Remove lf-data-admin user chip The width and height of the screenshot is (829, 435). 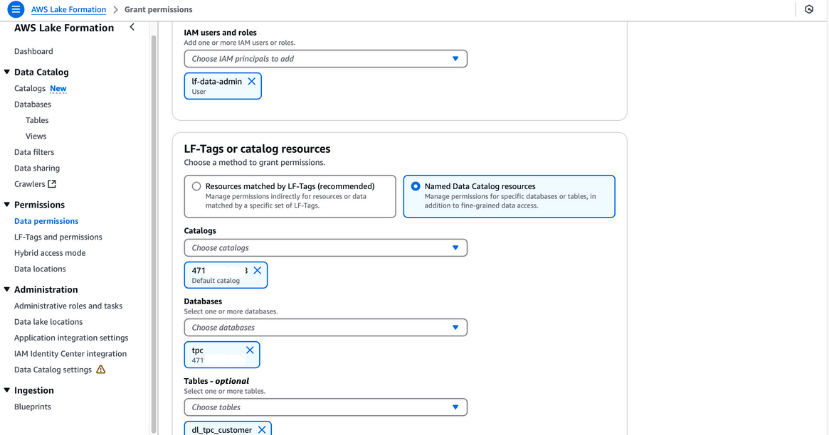[x=252, y=81]
